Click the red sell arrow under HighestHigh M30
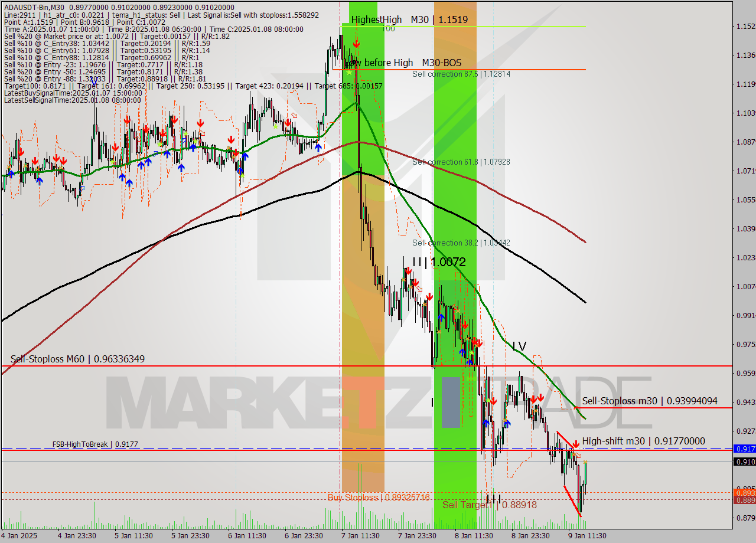Screen dimensions: 756x543 click(356, 44)
